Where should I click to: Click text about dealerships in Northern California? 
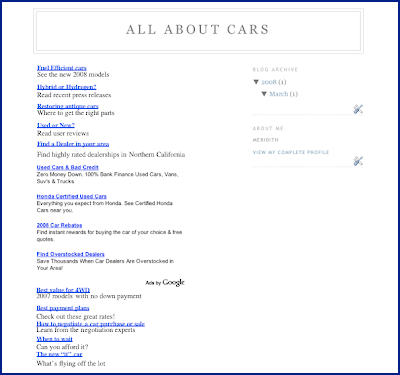pos(111,155)
